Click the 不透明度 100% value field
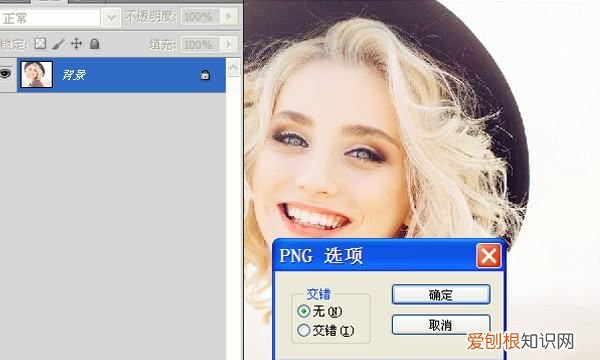600x360 pixels. (200, 16)
